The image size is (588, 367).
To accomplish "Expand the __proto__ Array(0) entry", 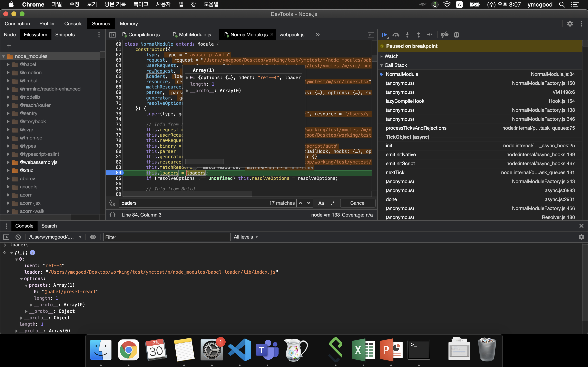I will tap(16, 331).
